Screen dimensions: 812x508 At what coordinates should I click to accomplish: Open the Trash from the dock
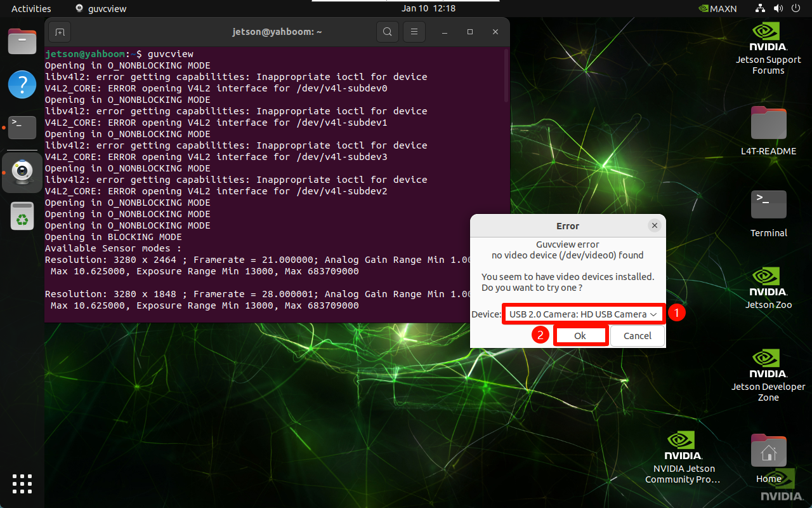tap(22, 216)
